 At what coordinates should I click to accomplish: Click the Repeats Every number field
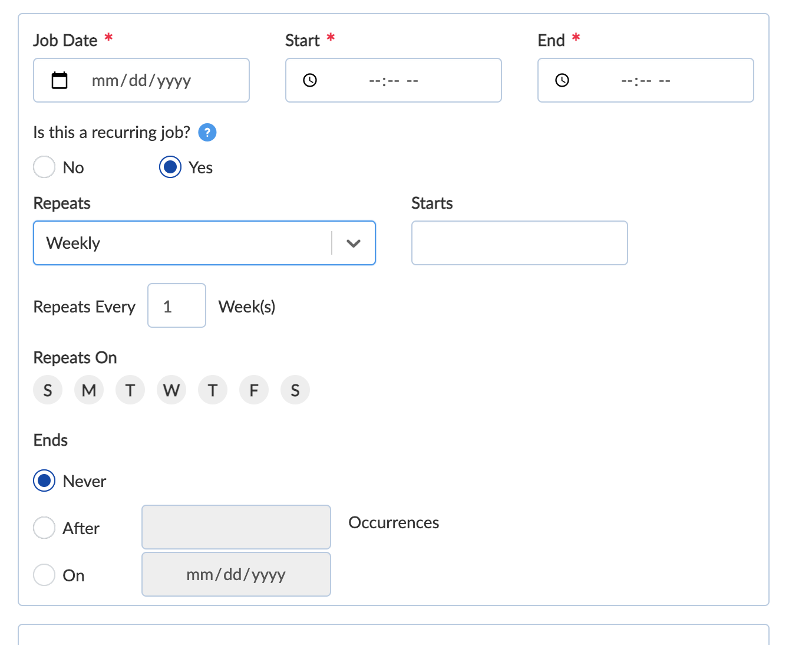[x=177, y=305]
